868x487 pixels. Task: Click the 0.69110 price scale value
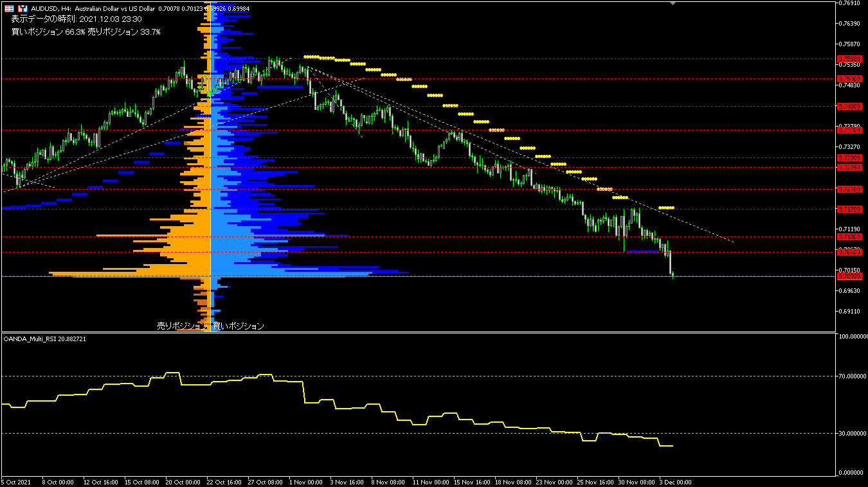[850, 311]
